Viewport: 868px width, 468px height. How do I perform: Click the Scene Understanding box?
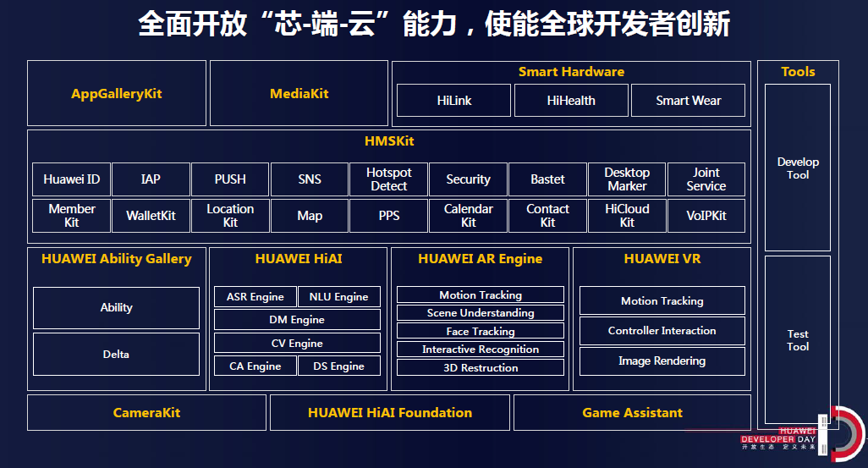[x=481, y=313]
